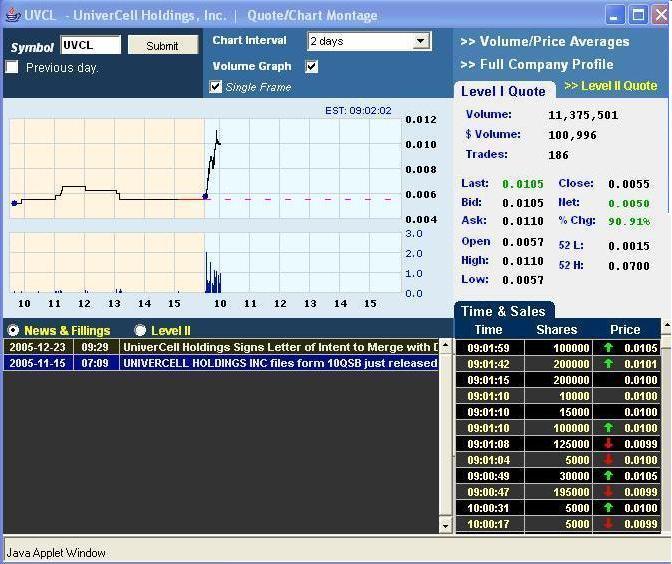Click the Java Applet Window status bar
The width and height of the screenshot is (672, 564).
coord(336,552)
